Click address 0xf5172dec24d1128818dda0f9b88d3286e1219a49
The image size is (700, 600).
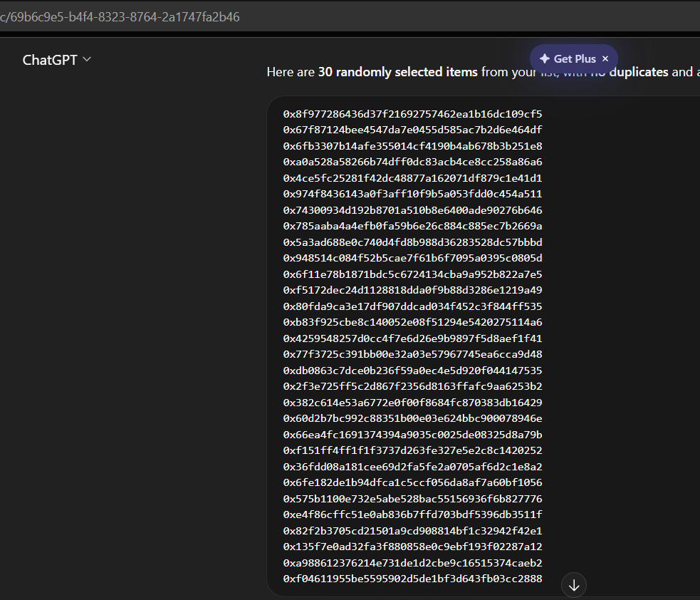pos(412,290)
